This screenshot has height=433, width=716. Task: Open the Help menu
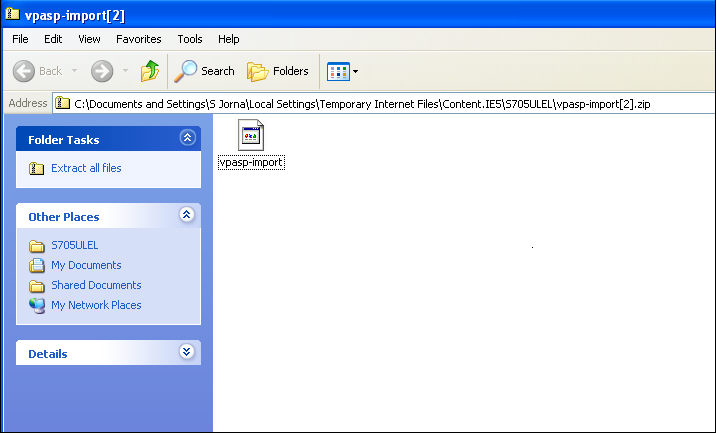[228, 39]
